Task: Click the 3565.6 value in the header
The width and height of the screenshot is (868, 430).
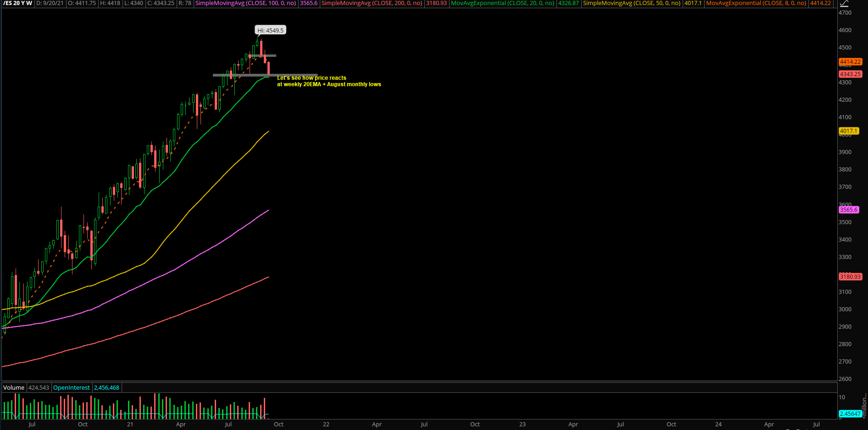Action: click(x=309, y=3)
